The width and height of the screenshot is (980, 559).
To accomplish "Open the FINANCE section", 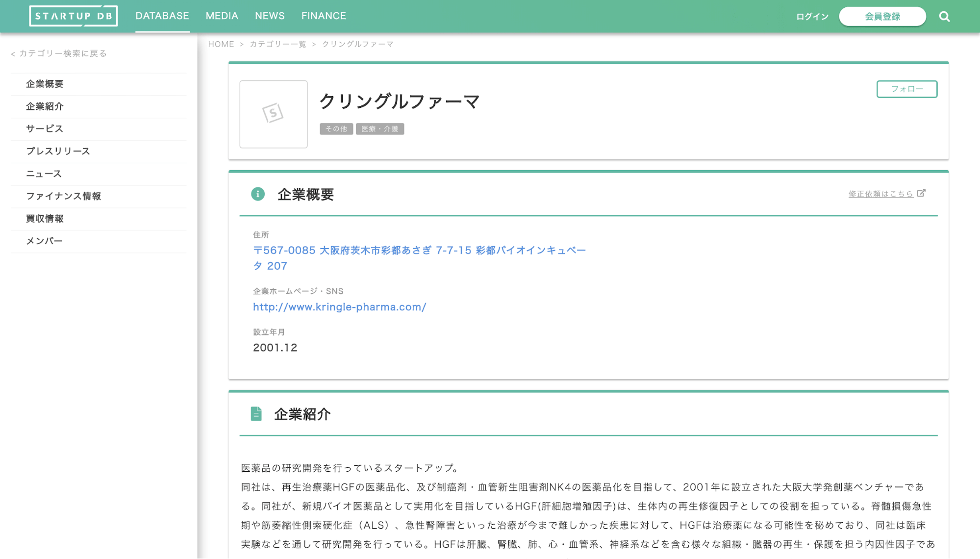I will coord(324,15).
